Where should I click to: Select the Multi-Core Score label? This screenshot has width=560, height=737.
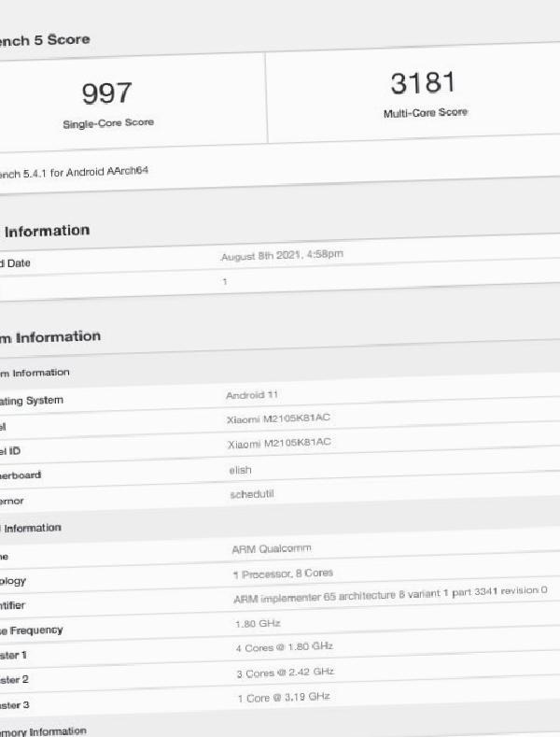pyautogui.click(x=426, y=113)
